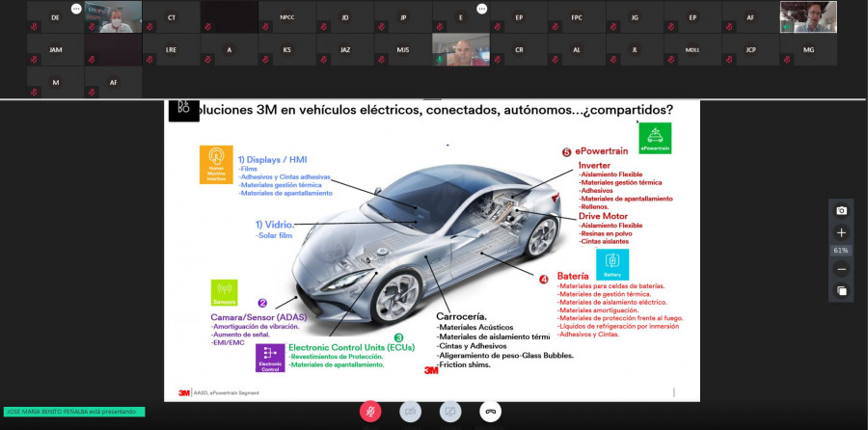
Task: Click the slide heading "Inverter"
Action: click(x=594, y=165)
